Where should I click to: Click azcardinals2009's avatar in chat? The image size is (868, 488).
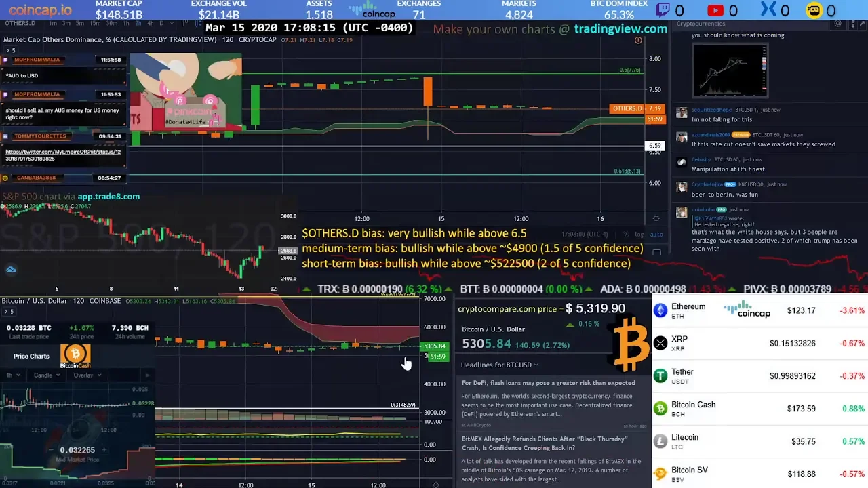point(682,136)
